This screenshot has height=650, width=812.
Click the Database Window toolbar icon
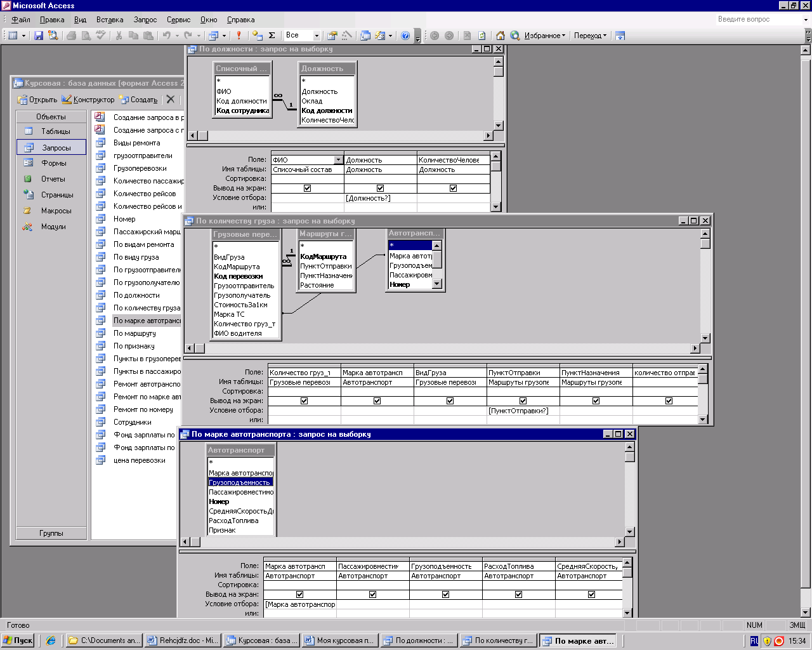tap(365, 36)
